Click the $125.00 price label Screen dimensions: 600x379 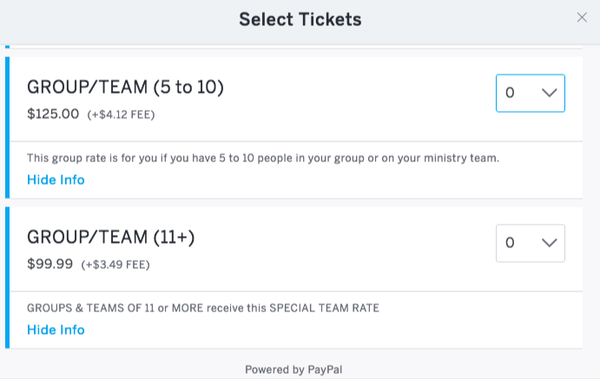[x=53, y=114]
